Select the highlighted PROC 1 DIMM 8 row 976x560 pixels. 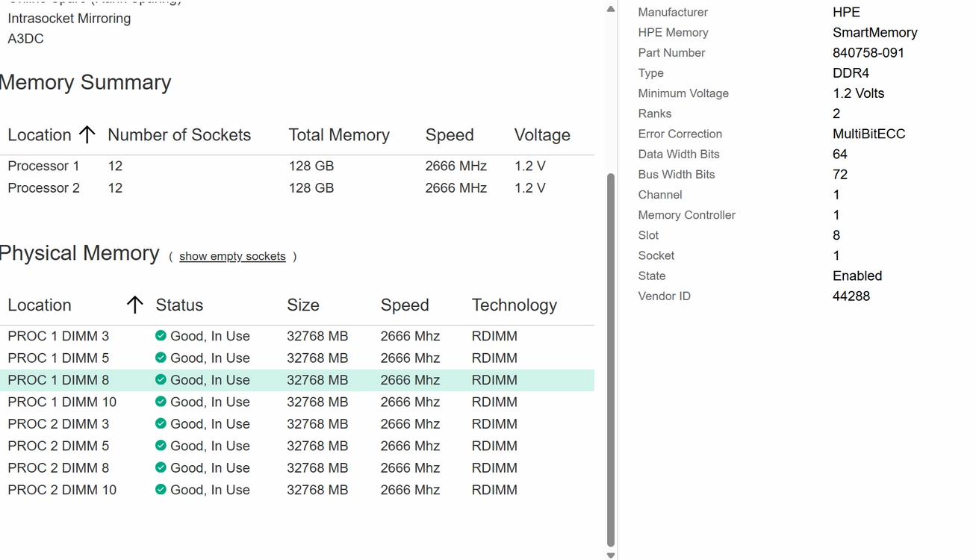tap(297, 380)
